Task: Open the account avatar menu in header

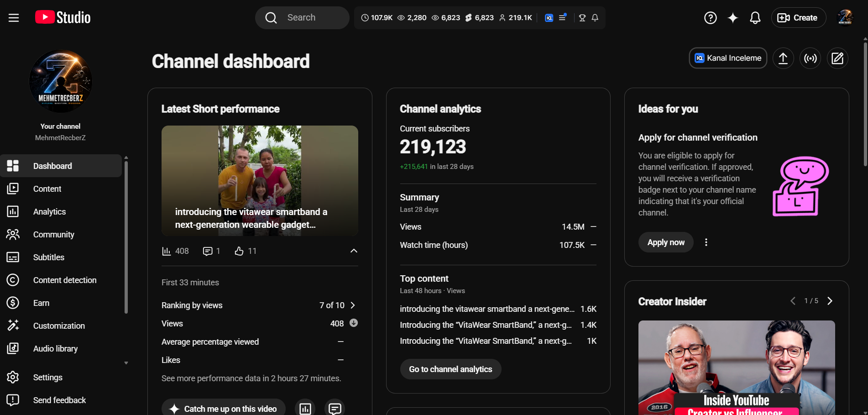Action: [845, 18]
